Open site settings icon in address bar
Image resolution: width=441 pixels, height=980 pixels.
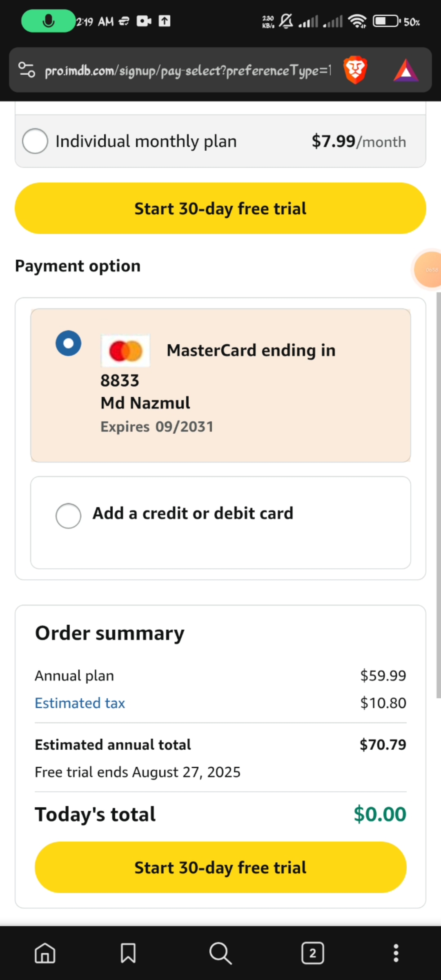point(27,70)
